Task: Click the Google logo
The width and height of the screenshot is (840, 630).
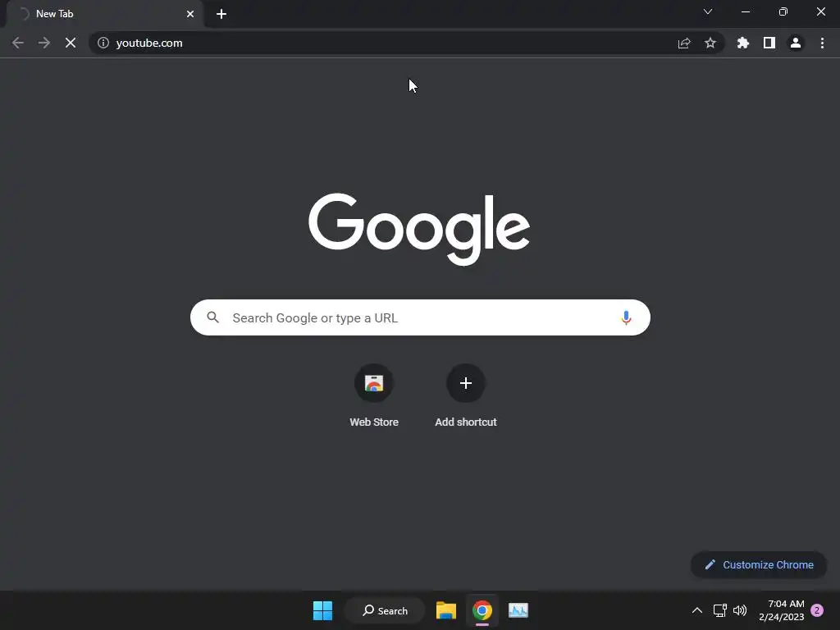Action: [419, 230]
